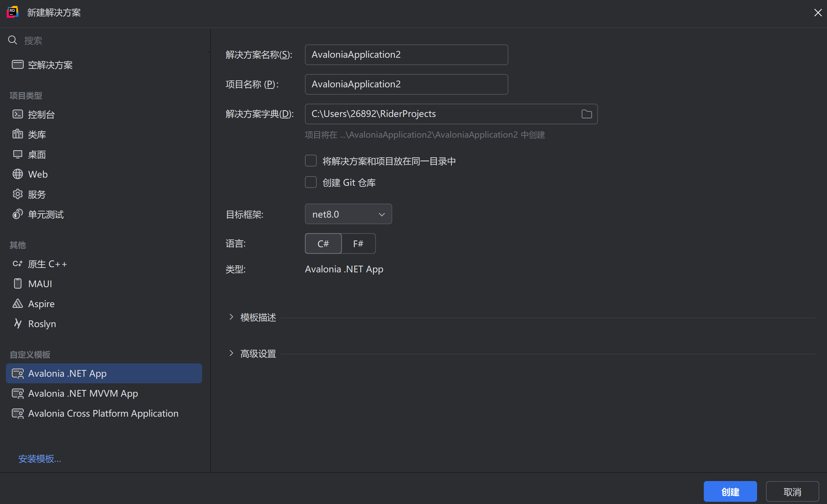
Task: Expand the 模板描述 section
Action: click(x=231, y=317)
